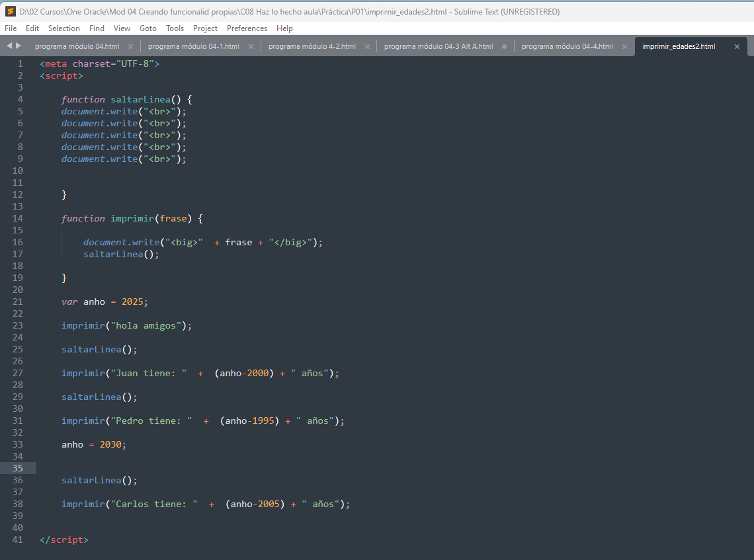754x560 pixels.
Task: Click the anho = 2030; line
Action: [x=94, y=445]
